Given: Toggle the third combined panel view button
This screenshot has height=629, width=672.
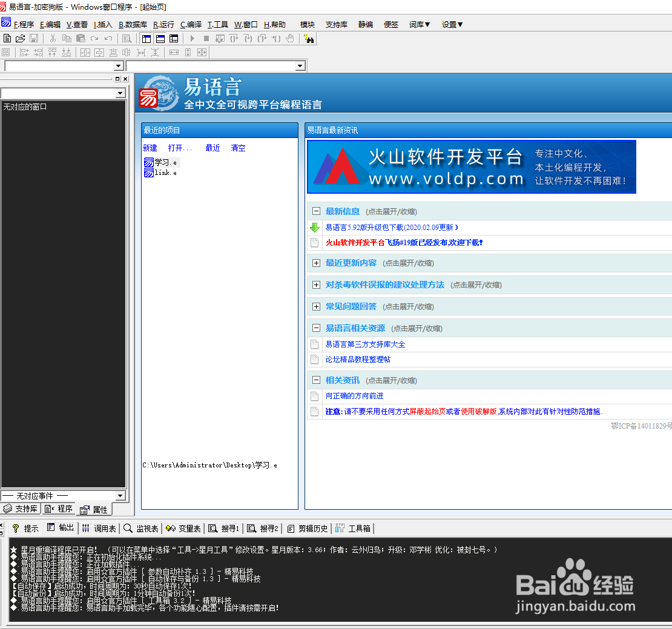Looking at the screenshot, I should click(x=174, y=39).
